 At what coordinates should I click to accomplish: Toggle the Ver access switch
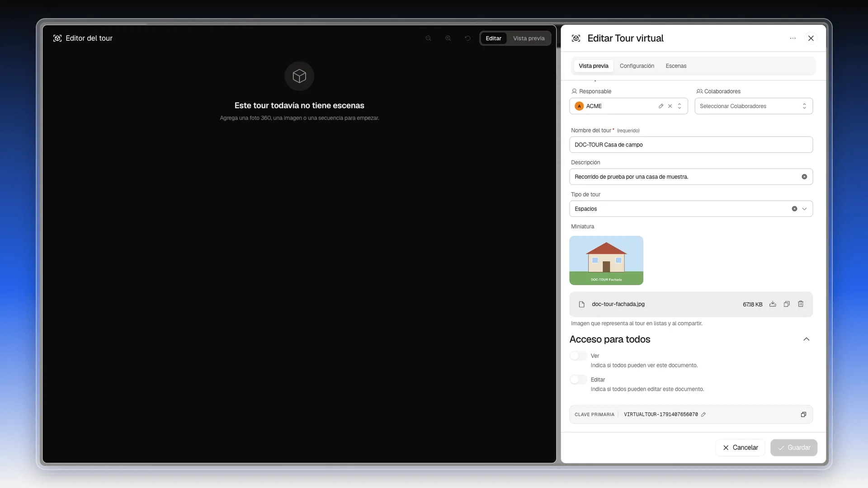click(578, 356)
